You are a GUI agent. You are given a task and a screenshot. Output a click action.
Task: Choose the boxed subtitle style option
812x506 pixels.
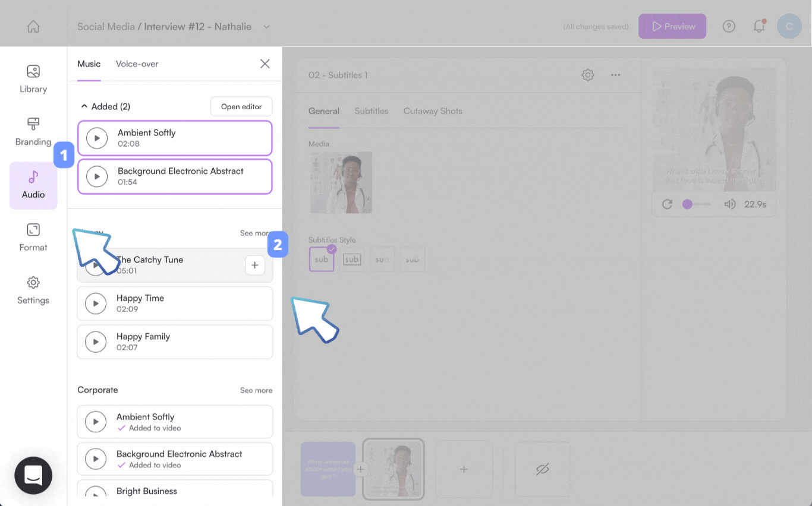(352, 260)
